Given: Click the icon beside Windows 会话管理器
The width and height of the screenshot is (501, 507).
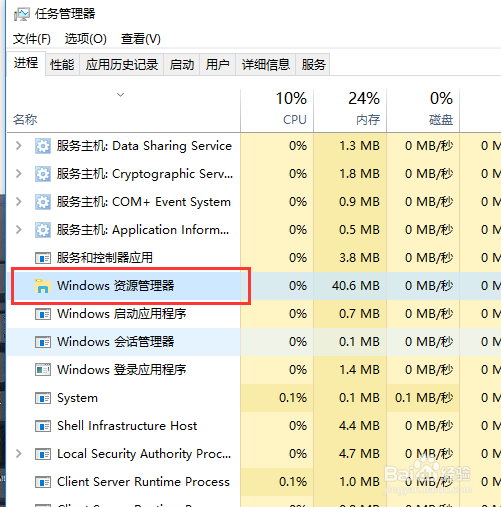Looking at the screenshot, I should coord(43,342).
